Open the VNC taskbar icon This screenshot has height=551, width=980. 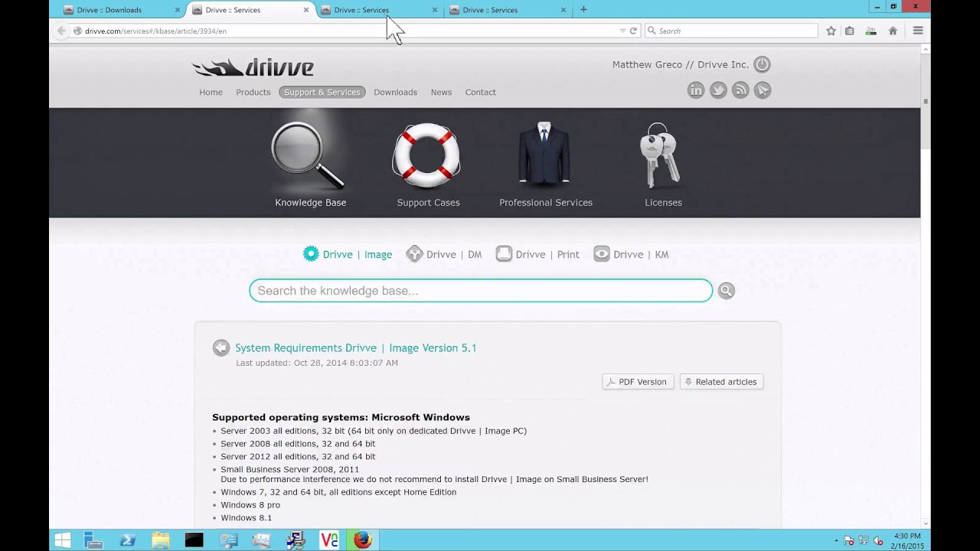(329, 540)
